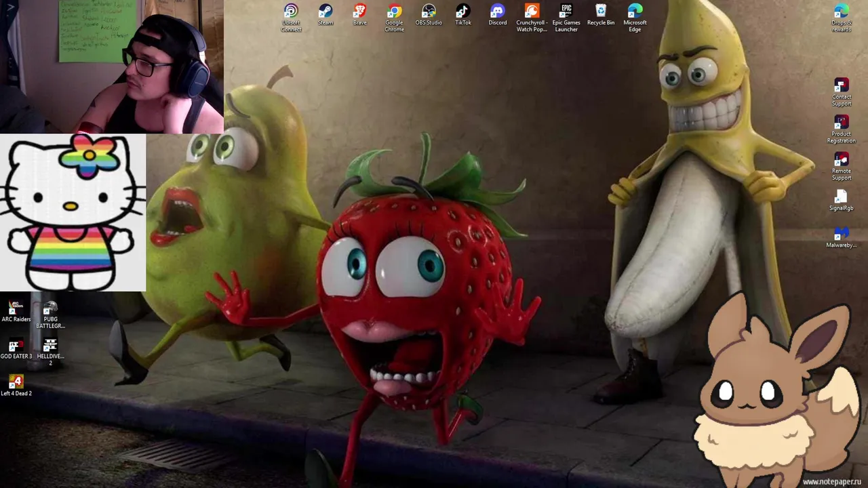
Task: Select the OBS Studio desktop icon
Action: 429,15
